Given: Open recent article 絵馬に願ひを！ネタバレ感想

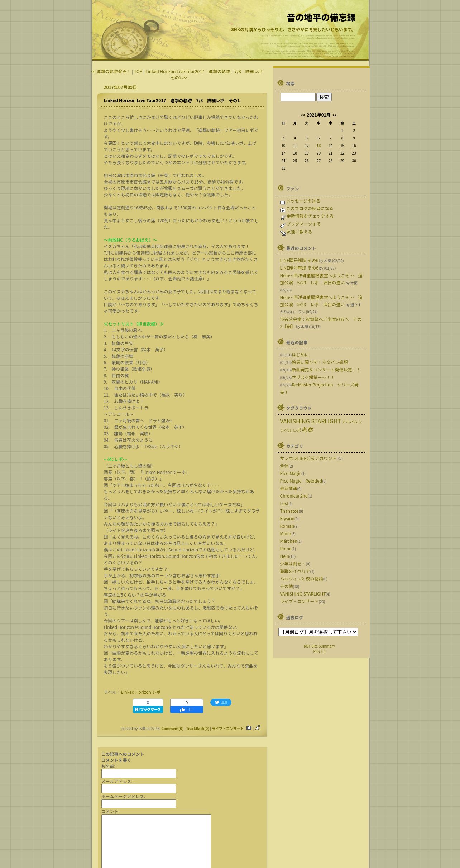Looking at the screenshot, I should coord(320,362).
